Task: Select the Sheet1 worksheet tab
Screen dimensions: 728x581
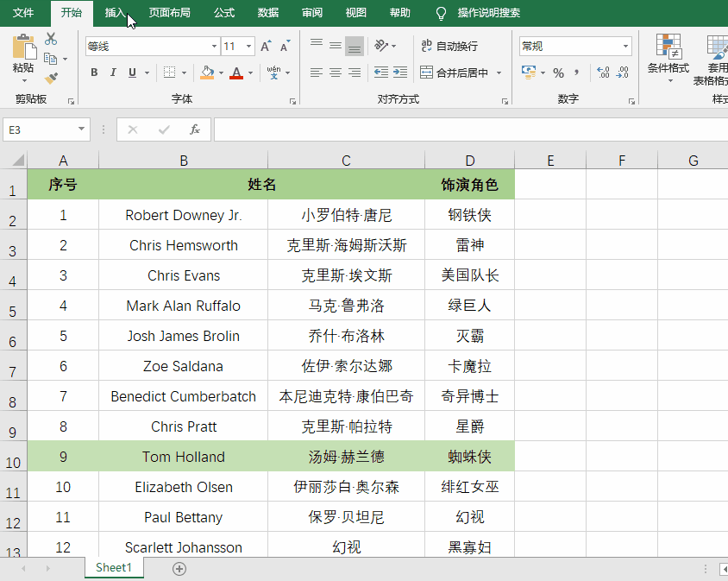Action: [x=114, y=567]
